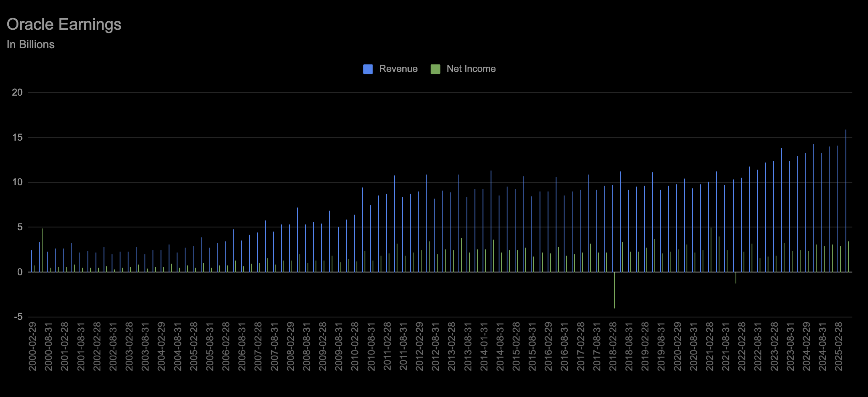Click the green Net Income legend swatch

click(435, 69)
